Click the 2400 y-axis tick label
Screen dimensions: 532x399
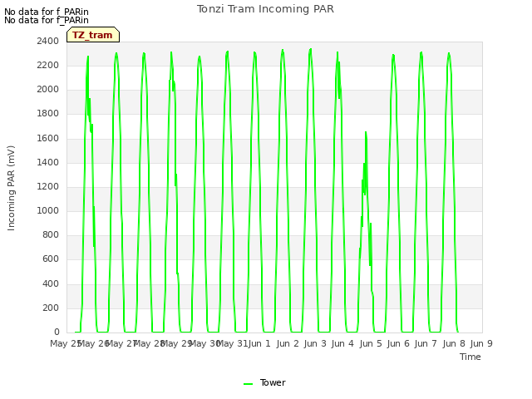tap(48, 41)
